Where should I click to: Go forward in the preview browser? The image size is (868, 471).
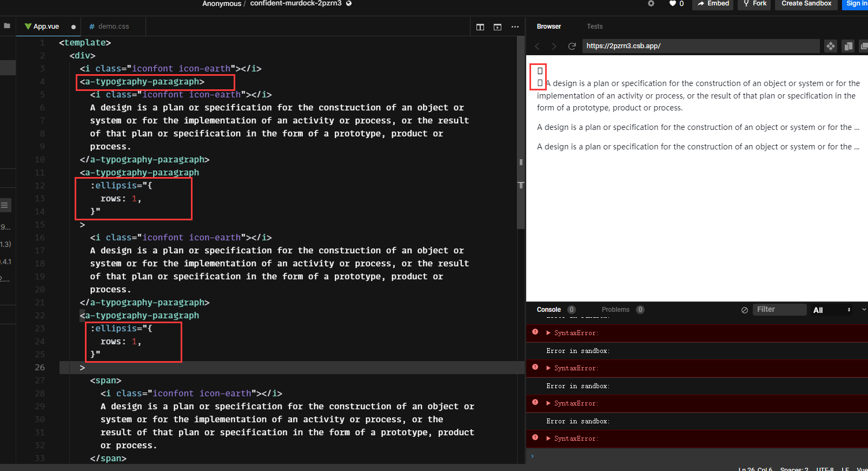554,46
